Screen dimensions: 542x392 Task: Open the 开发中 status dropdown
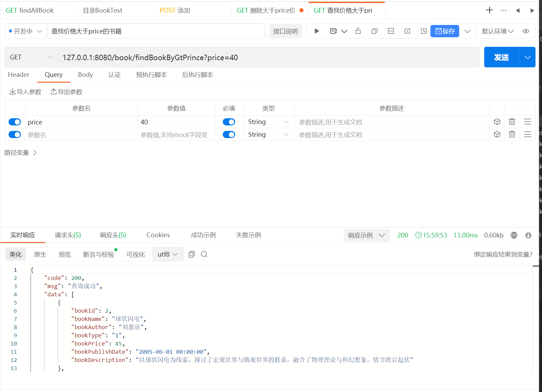pyautogui.click(x=26, y=31)
